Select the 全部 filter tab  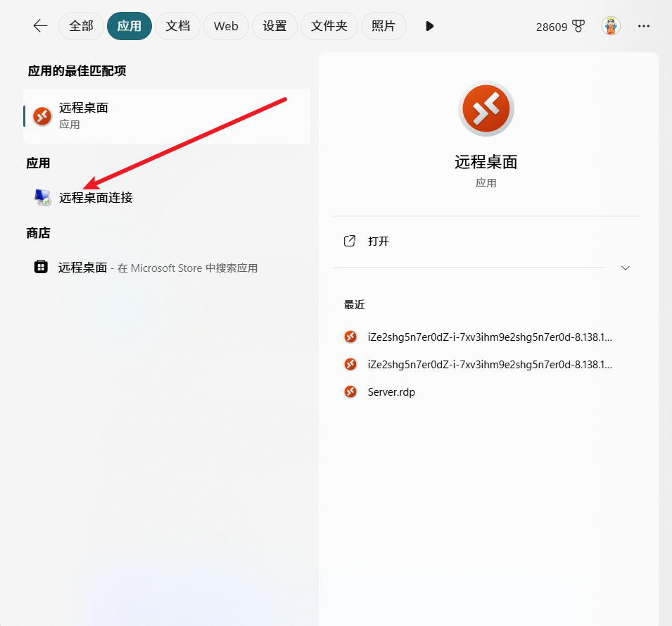click(81, 26)
